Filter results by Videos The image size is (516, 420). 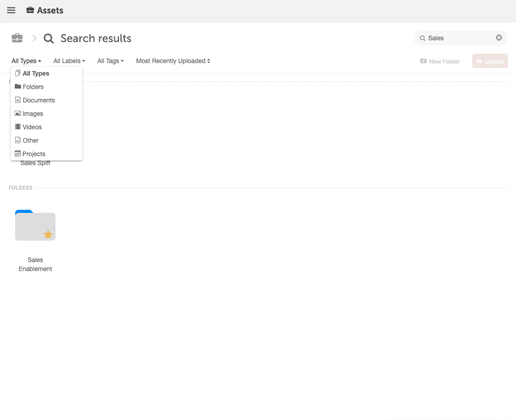[x=47, y=127]
